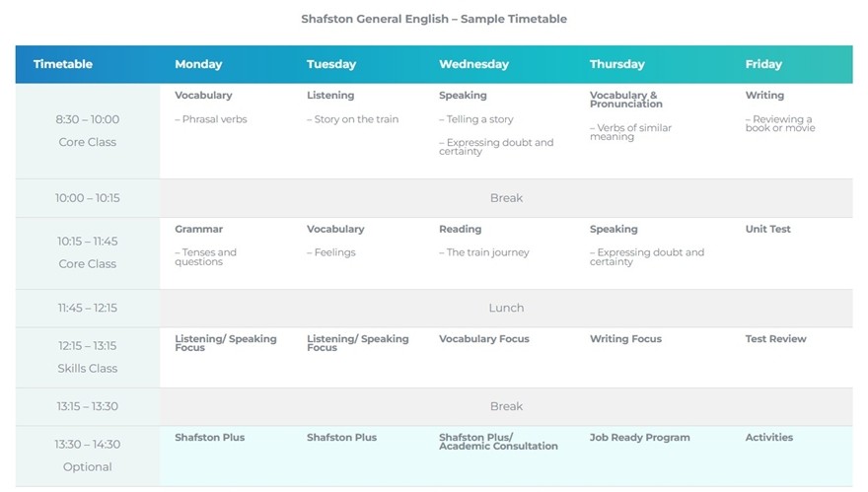Click the Friday column header
This screenshot has height=492, width=868.
tap(763, 64)
